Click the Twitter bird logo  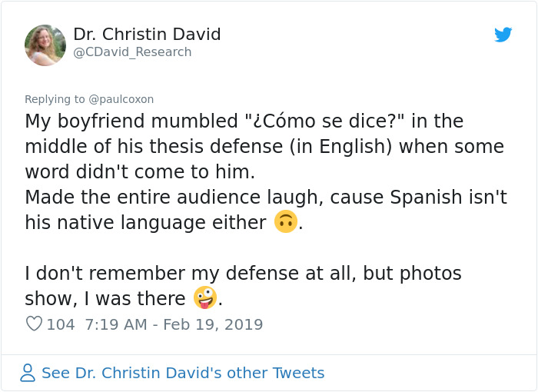click(503, 35)
